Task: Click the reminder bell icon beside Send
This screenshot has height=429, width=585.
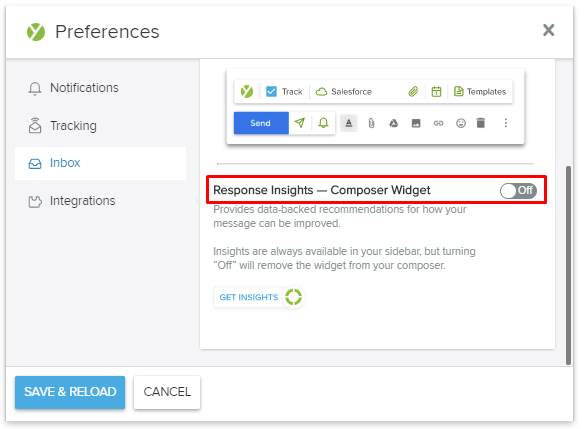Action: [x=323, y=123]
